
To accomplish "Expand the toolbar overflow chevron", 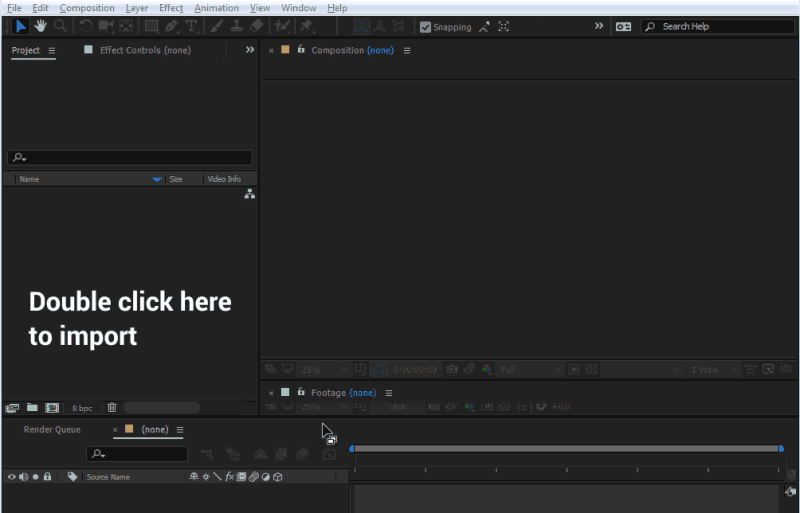I will click(x=599, y=26).
